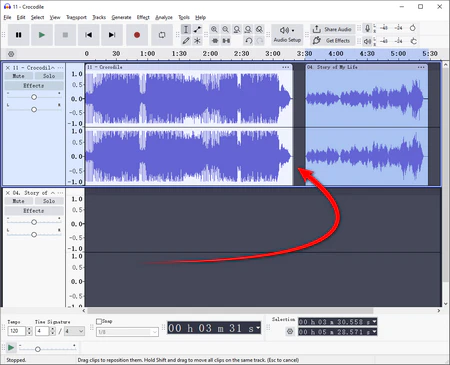Click the Redo icon
Screen dimensions: 450x365
point(260,41)
